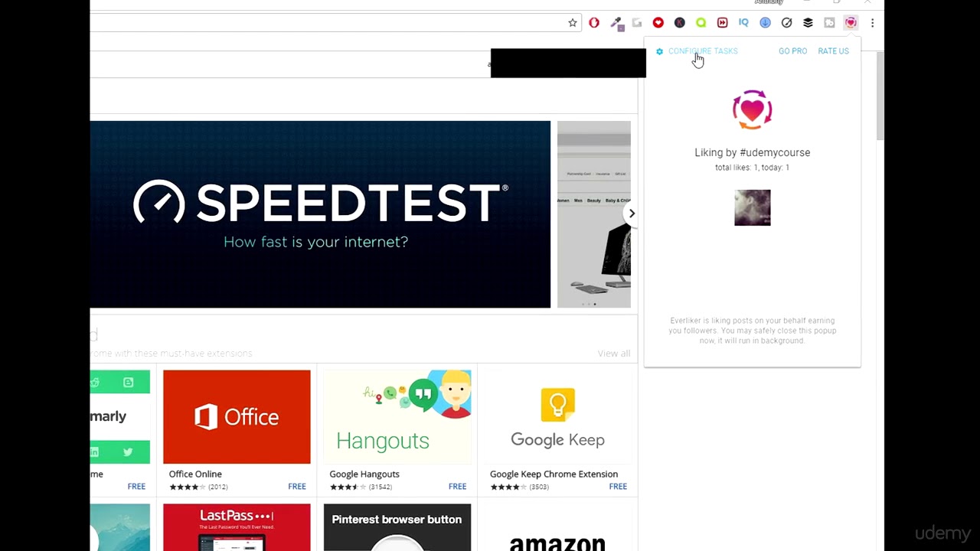Open the red heart circle extension
This screenshot has height=551, width=980.
point(658,23)
